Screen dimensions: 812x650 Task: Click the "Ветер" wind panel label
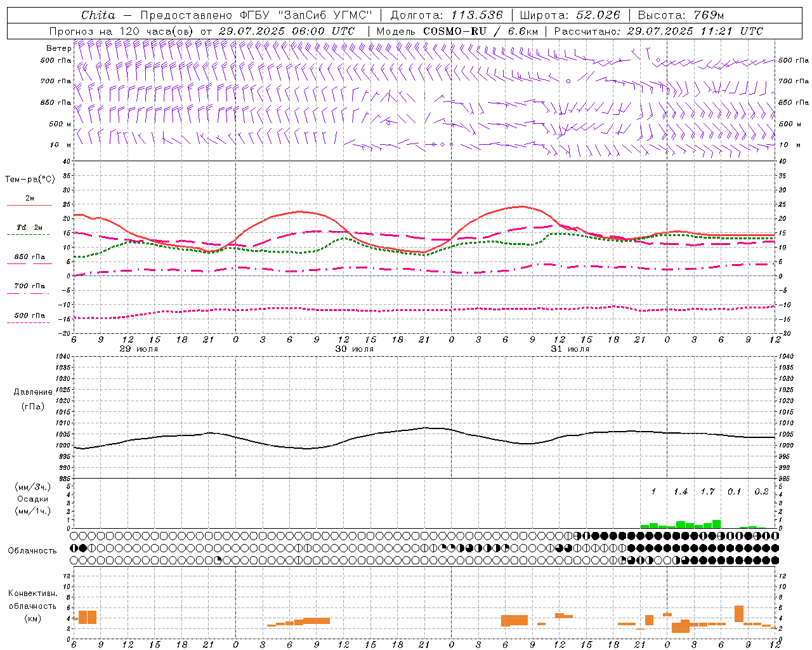[58, 48]
